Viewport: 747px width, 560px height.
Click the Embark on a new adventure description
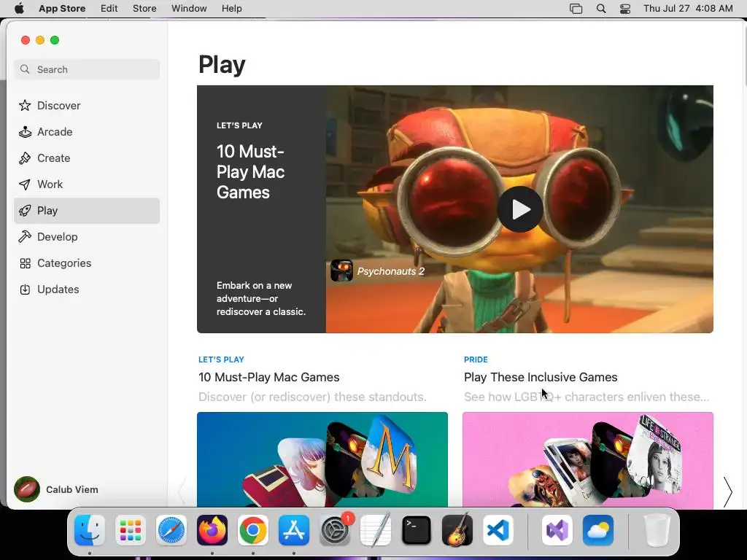(261, 298)
